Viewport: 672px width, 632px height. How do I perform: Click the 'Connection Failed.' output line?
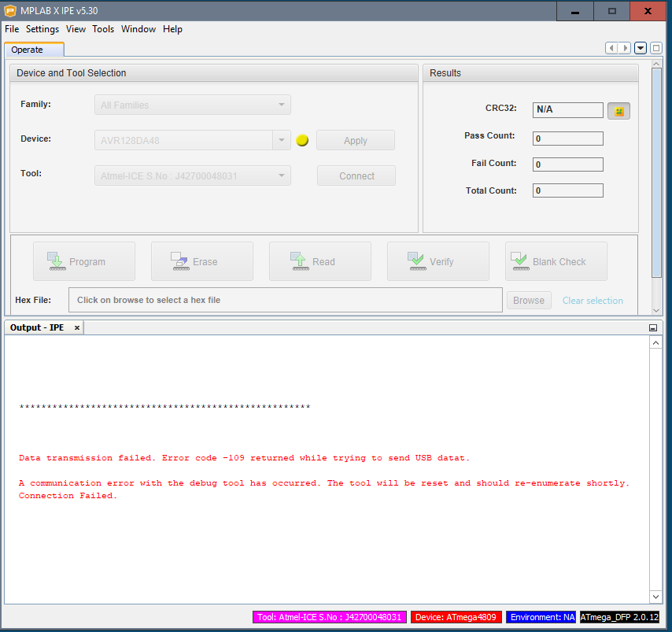tap(68, 496)
